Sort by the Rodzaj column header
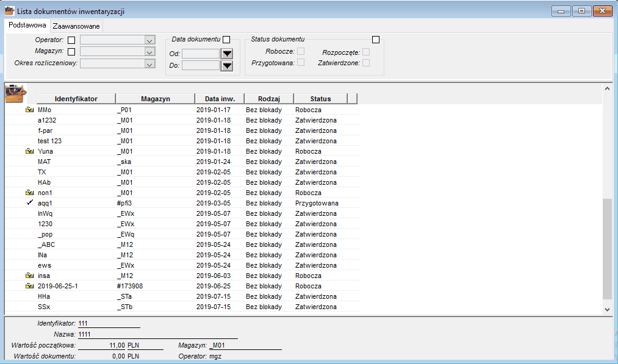The width and height of the screenshot is (618, 364). click(x=269, y=99)
